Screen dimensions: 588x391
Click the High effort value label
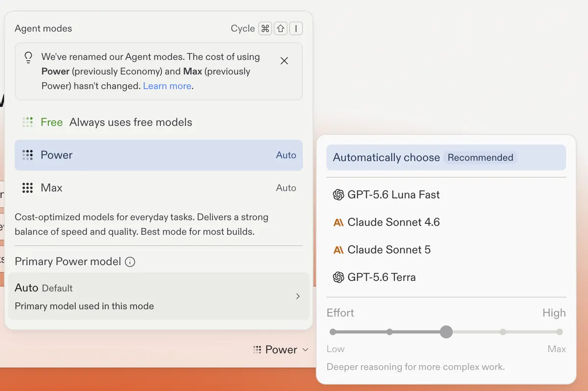pos(554,313)
